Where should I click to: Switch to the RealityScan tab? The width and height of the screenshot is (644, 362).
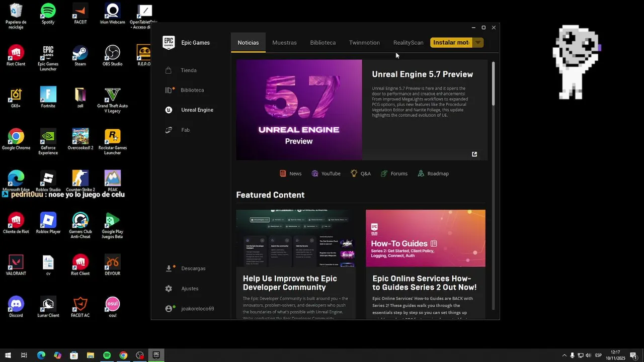point(408,43)
